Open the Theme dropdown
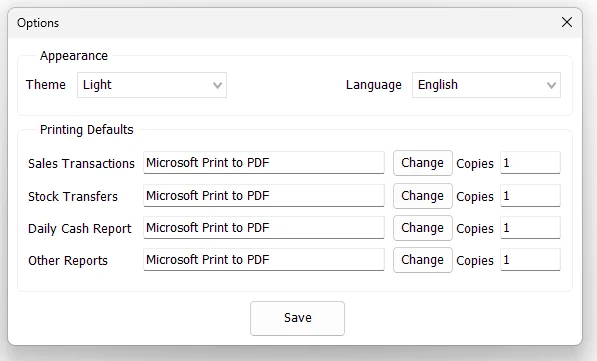Screen dimensions: 597x361 [152, 85]
